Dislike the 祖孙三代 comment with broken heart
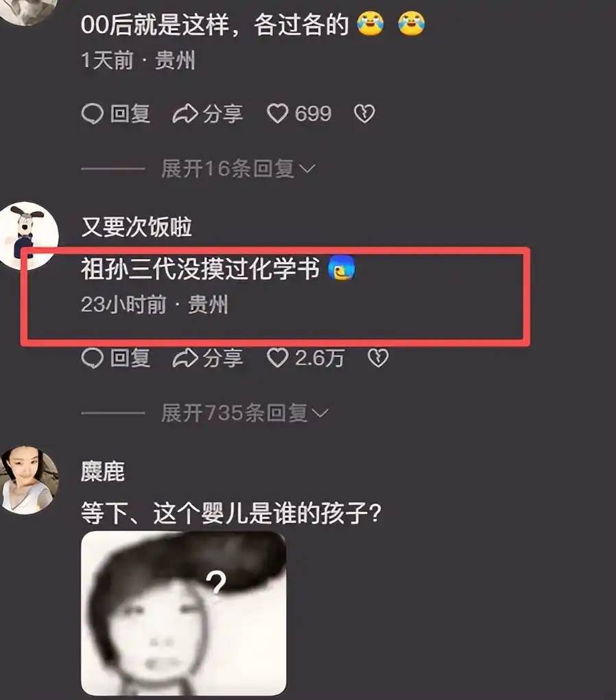 pyautogui.click(x=378, y=358)
